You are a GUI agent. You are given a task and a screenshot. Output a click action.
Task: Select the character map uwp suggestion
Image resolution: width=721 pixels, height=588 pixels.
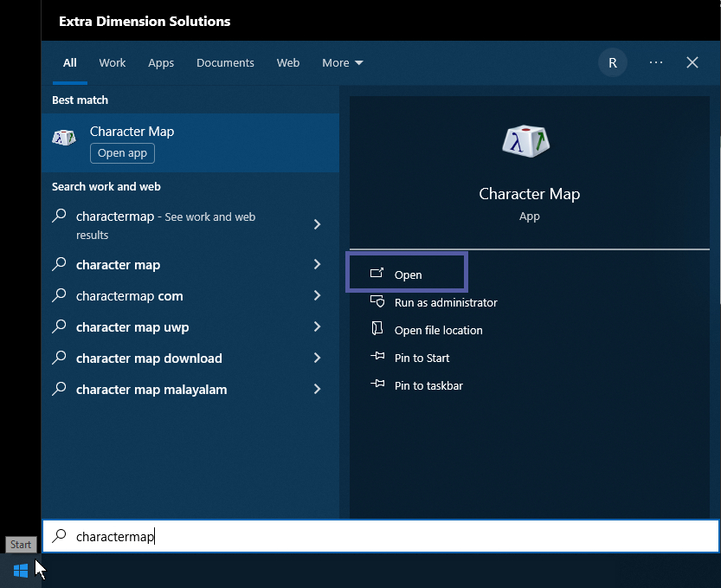point(132,327)
